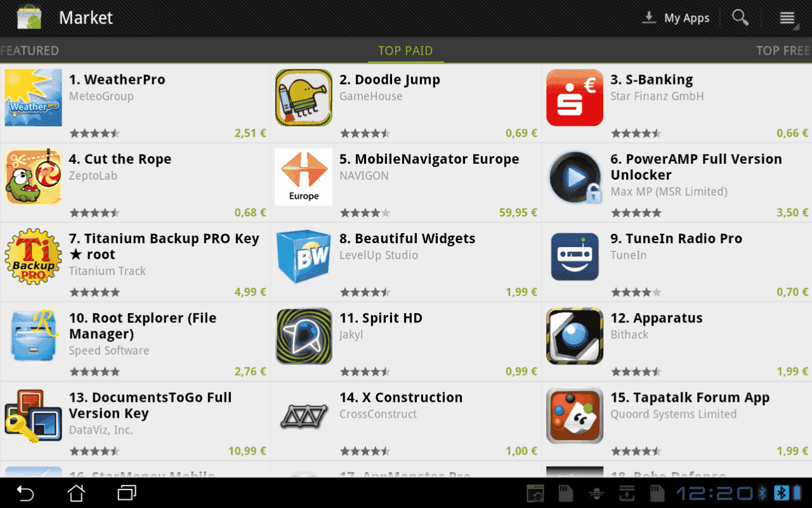Open the TuneIn Radio Pro icon
This screenshot has width=812, height=508.
(x=575, y=257)
